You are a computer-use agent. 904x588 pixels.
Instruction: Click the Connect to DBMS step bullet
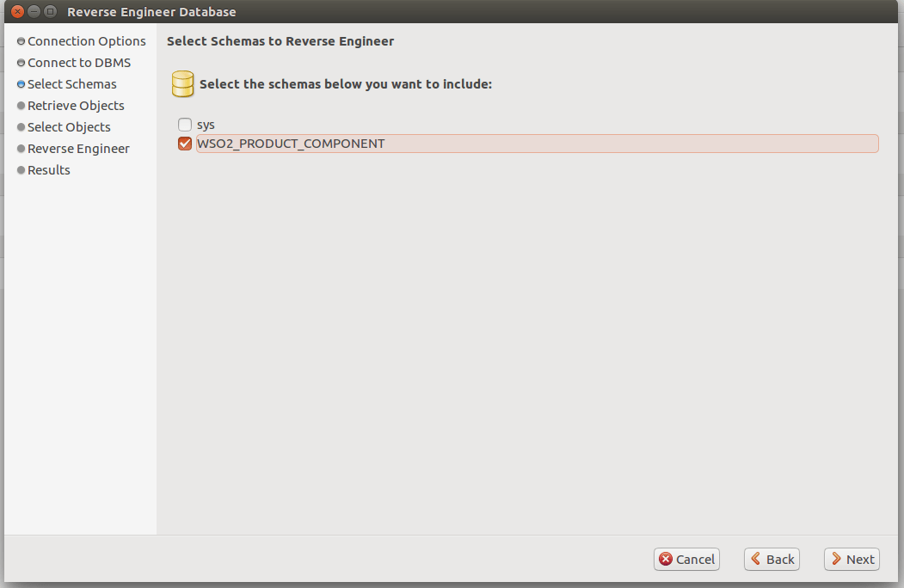(21, 63)
